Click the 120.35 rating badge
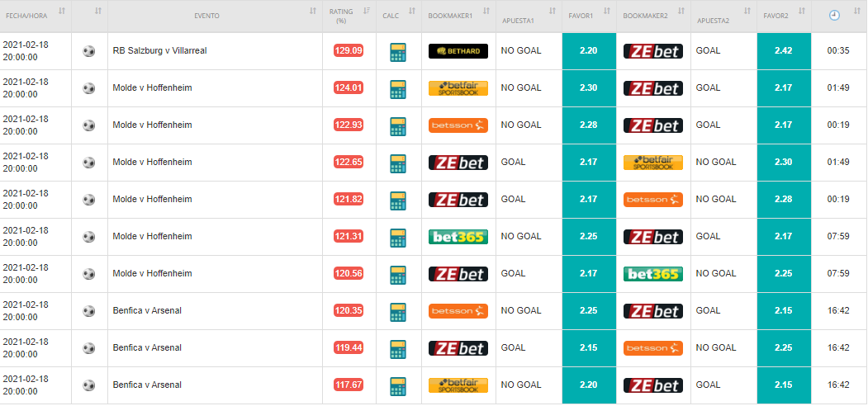868x406 pixels. (x=349, y=310)
